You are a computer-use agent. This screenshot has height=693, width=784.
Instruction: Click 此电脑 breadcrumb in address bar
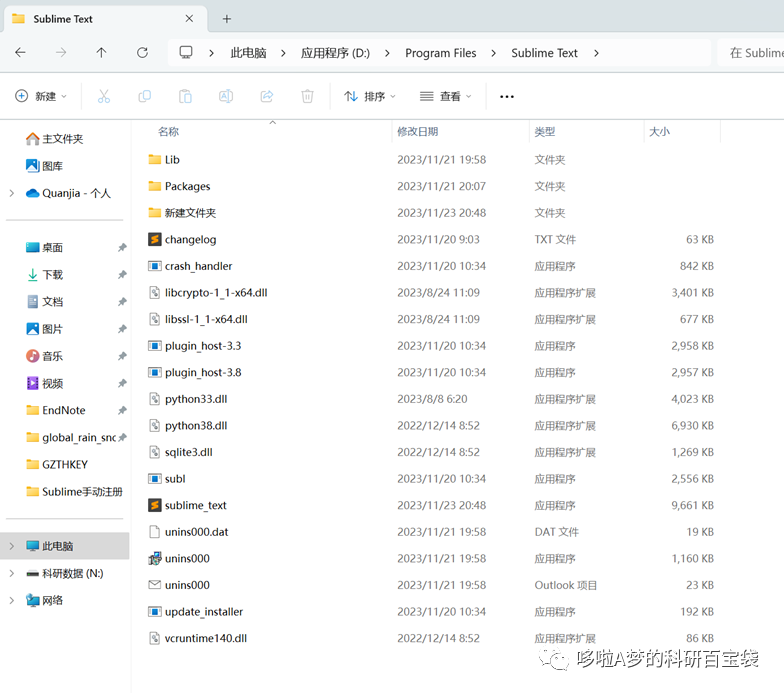[248, 53]
